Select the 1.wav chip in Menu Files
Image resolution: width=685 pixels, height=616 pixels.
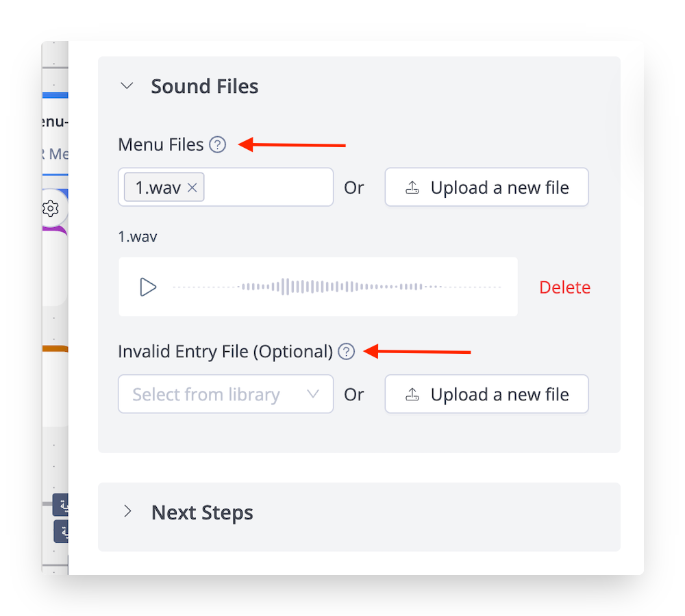coord(157,188)
